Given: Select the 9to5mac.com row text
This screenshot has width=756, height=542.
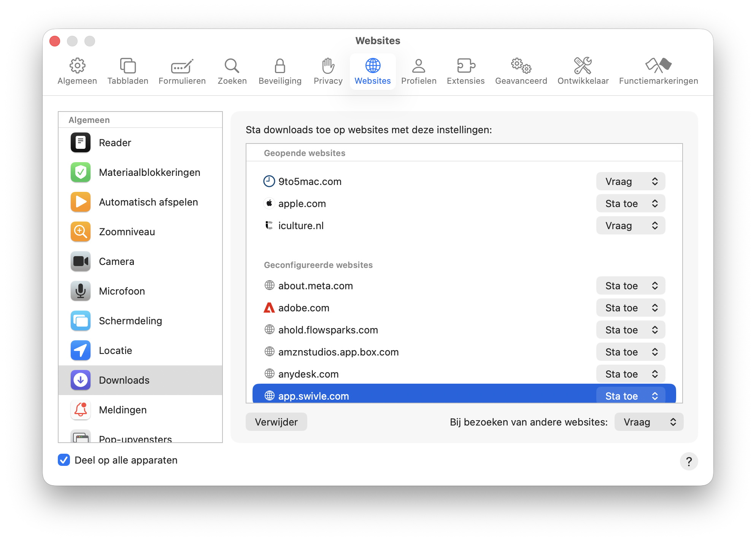Looking at the screenshot, I should click(310, 182).
